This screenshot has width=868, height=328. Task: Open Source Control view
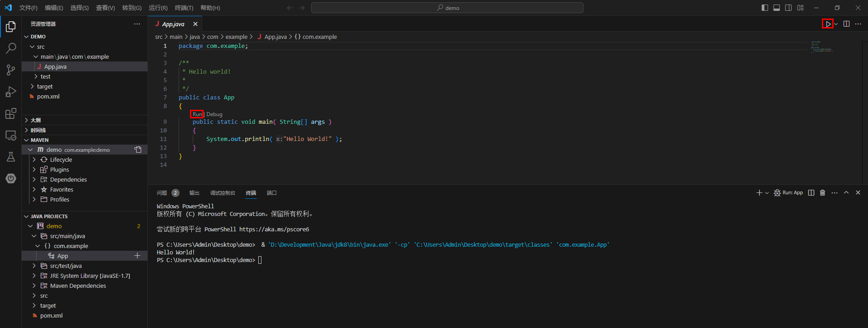click(x=11, y=70)
